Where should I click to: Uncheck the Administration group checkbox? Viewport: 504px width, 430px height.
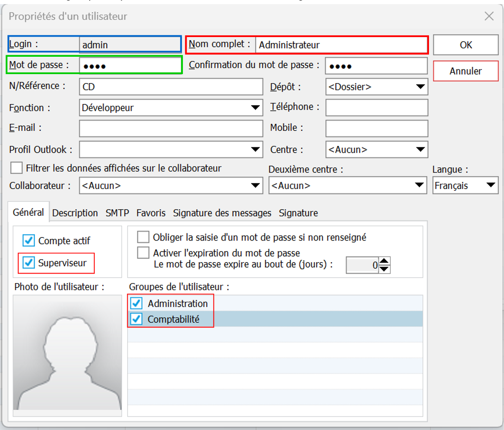tap(136, 303)
